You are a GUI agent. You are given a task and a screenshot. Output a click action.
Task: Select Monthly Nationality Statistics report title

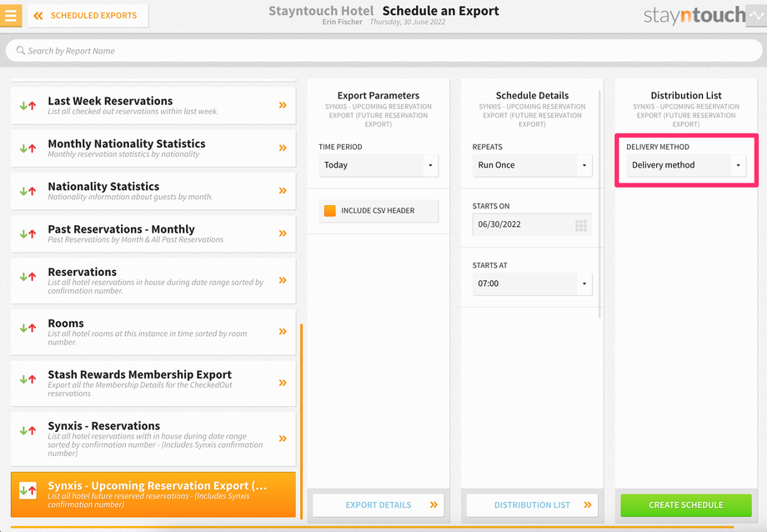[127, 143]
